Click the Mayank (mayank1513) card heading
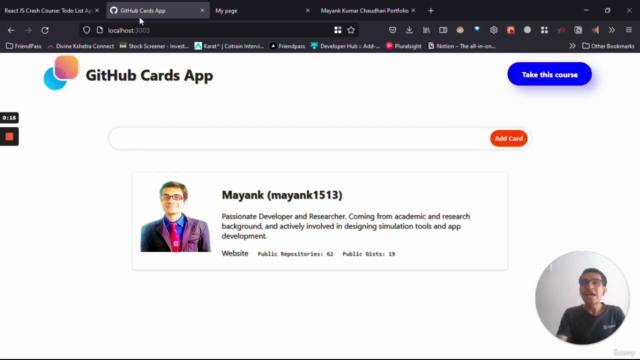 (x=282, y=195)
